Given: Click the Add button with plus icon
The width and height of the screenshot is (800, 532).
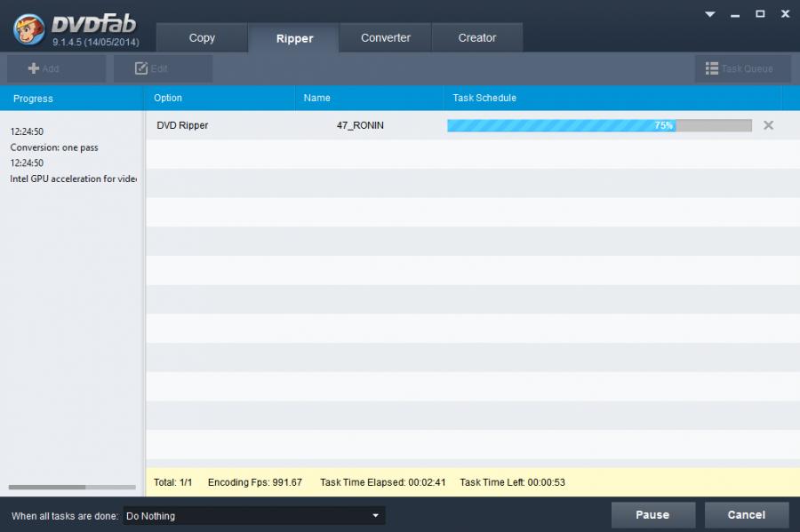Looking at the screenshot, I should point(56,68).
